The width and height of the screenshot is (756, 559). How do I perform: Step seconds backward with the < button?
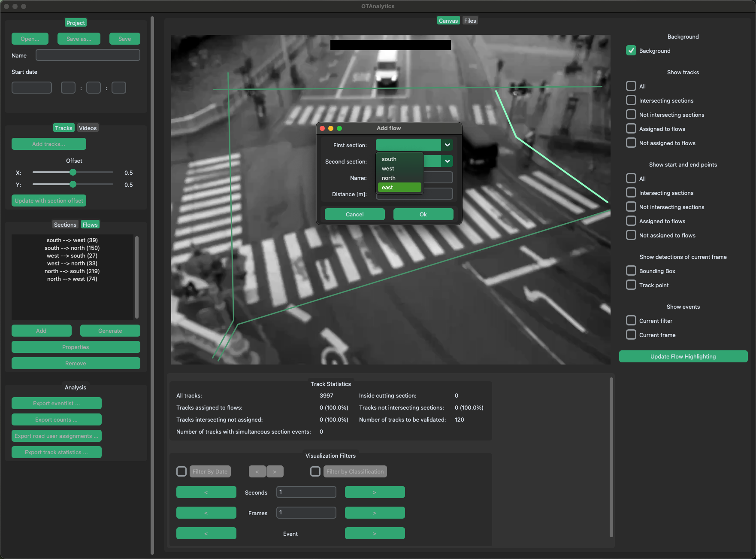[206, 492]
